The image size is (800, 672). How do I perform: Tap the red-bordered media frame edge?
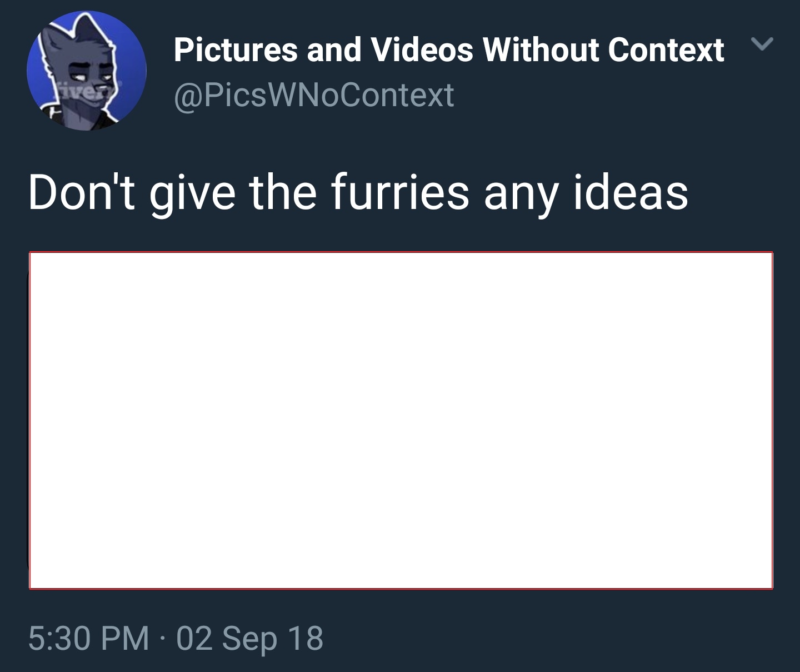[x=401, y=252]
